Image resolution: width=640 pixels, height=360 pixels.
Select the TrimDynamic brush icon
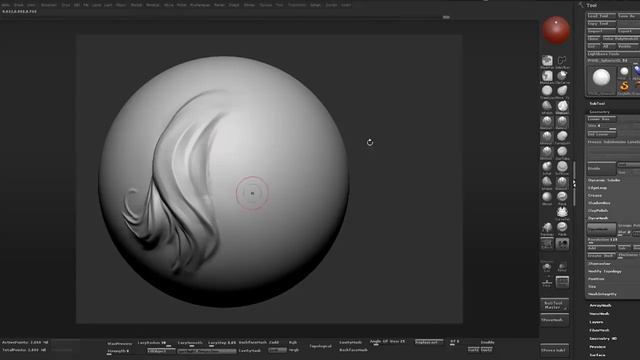pyautogui.click(x=547, y=92)
